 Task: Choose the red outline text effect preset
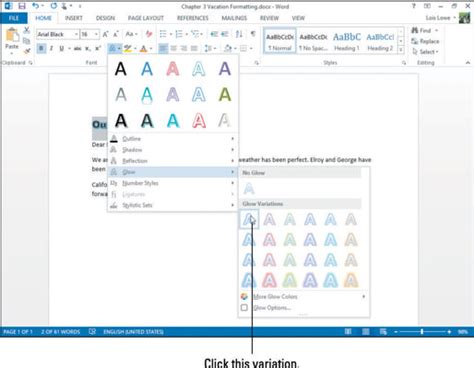[199, 121]
